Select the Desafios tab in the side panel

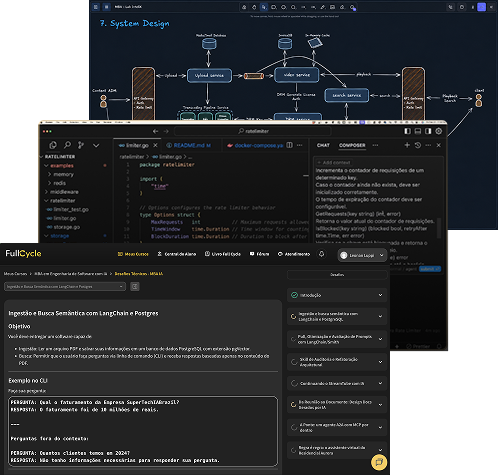(x=337, y=275)
